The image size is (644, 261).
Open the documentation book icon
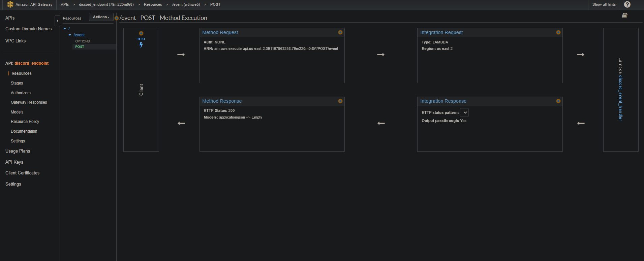(624, 15)
